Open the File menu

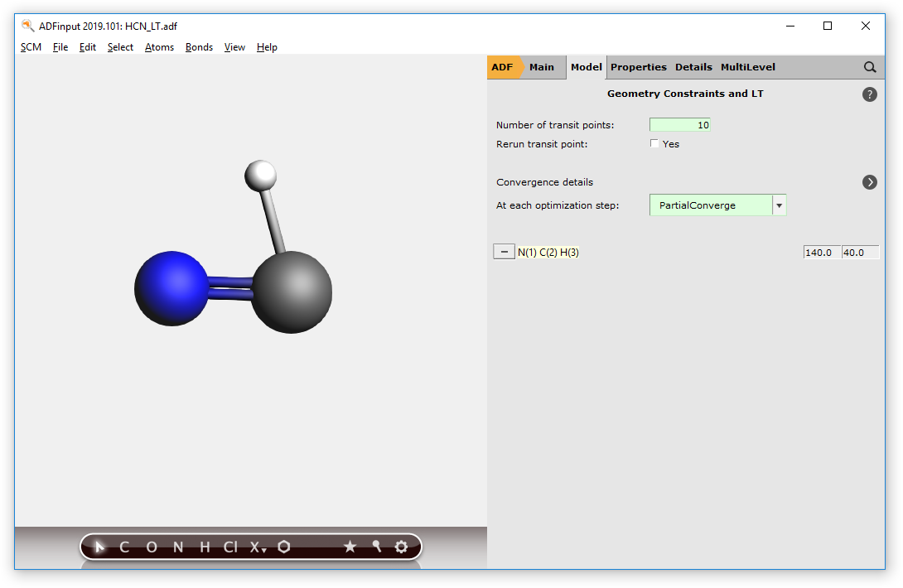tap(60, 47)
